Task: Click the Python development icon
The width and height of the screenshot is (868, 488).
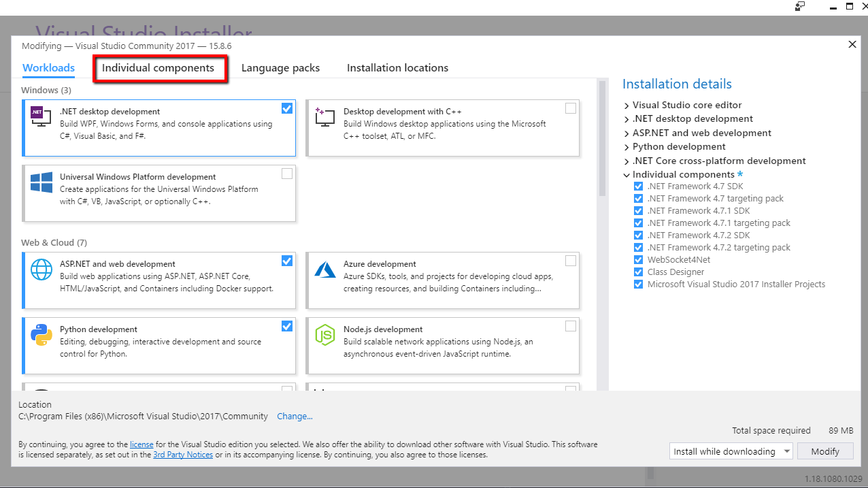Action: 41,335
